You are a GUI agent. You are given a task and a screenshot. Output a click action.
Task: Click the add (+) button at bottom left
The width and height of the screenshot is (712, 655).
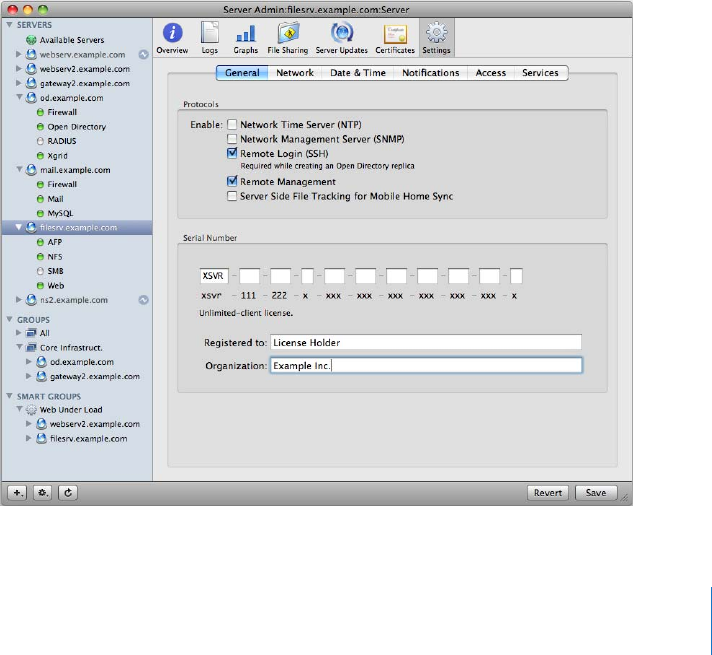[x=17, y=492]
